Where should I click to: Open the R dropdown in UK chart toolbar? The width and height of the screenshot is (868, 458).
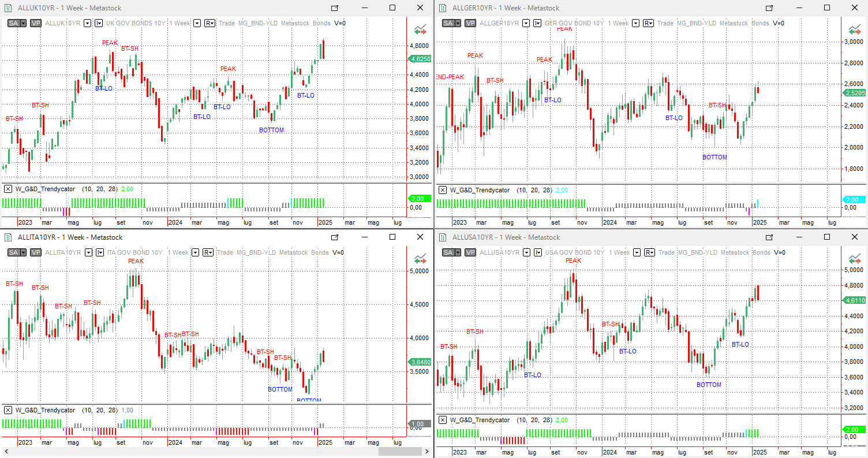click(x=210, y=23)
